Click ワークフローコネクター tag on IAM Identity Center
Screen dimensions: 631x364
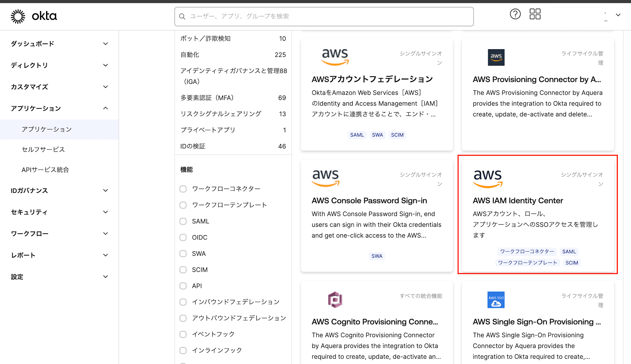coord(527,252)
